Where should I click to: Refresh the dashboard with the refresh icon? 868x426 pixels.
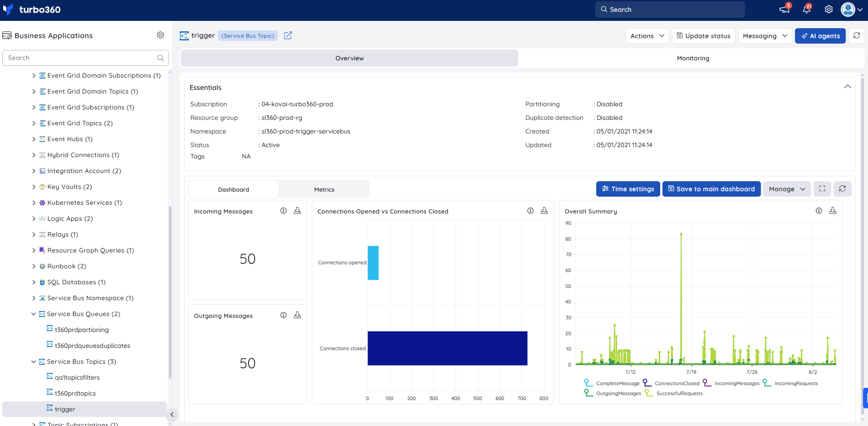click(843, 188)
